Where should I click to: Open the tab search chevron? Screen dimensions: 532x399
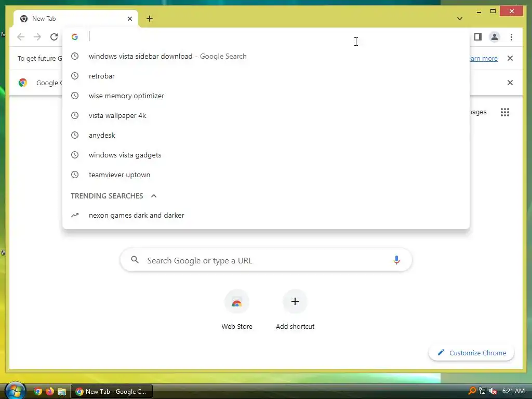click(x=460, y=19)
